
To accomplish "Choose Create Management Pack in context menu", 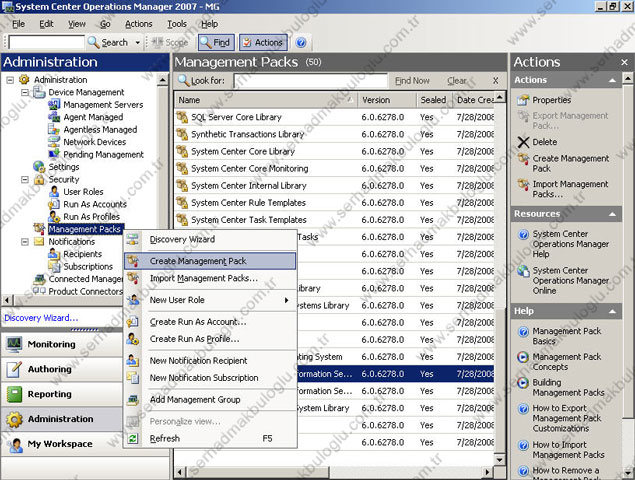I will (210, 261).
